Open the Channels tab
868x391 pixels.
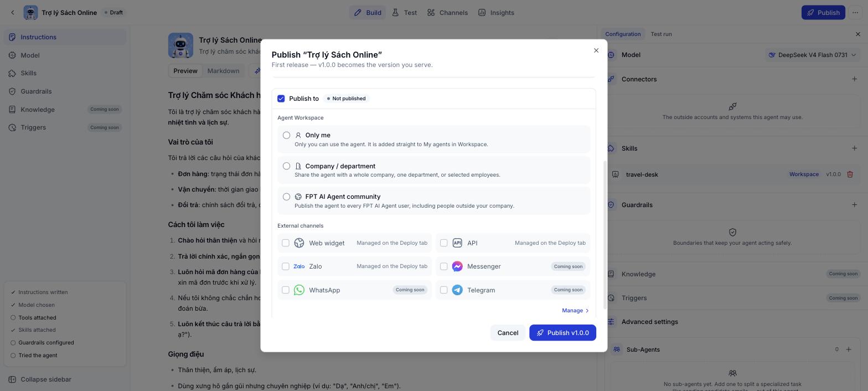(447, 12)
